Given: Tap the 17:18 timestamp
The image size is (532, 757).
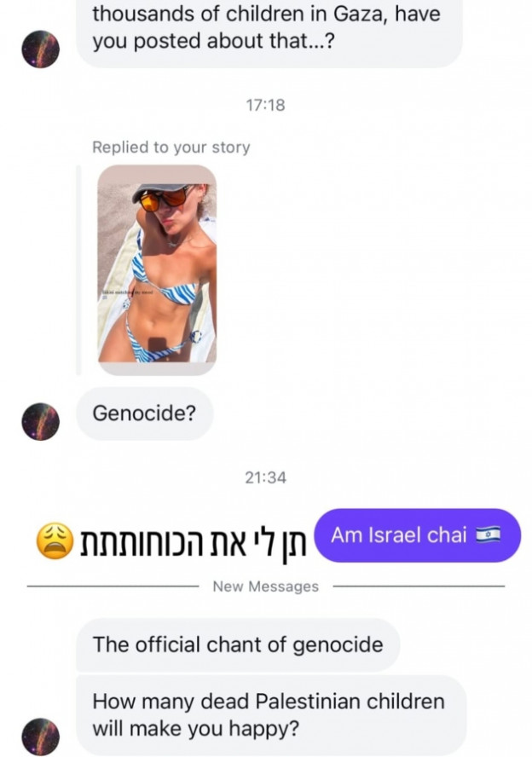Looking at the screenshot, I should point(265,105).
